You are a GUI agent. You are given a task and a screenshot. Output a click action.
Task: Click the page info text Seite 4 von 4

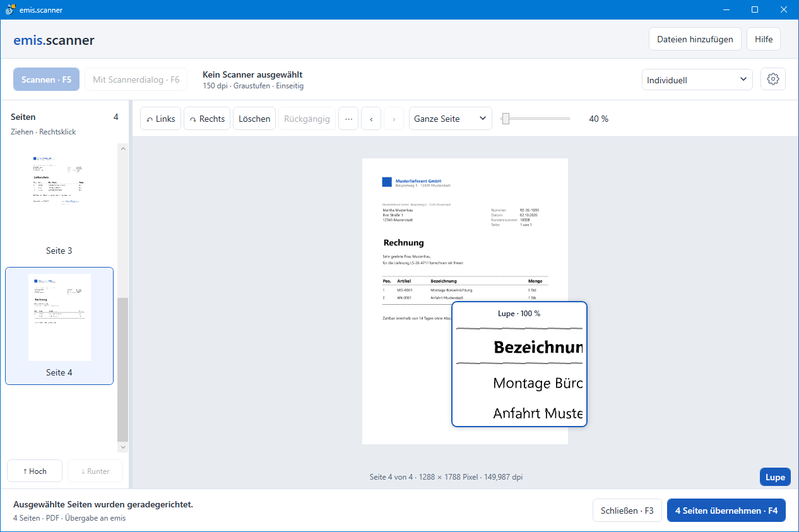[x=446, y=477]
